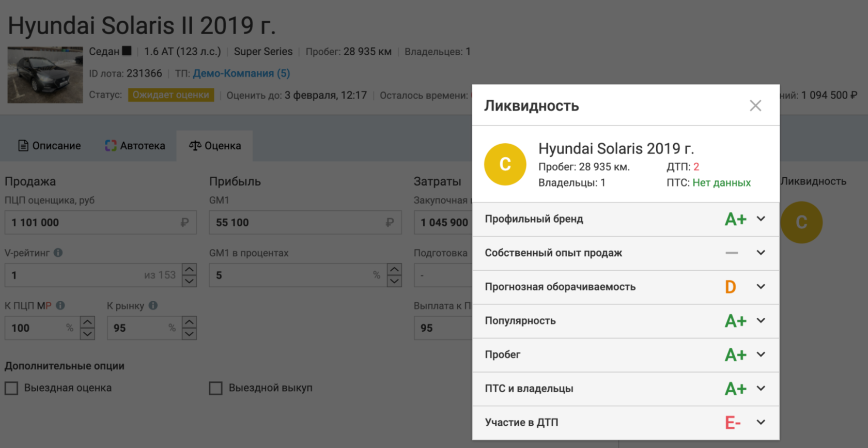Viewport: 868px width, 448px height.
Task: Expand the Пробег liquidity row
Action: coord(761,354)
